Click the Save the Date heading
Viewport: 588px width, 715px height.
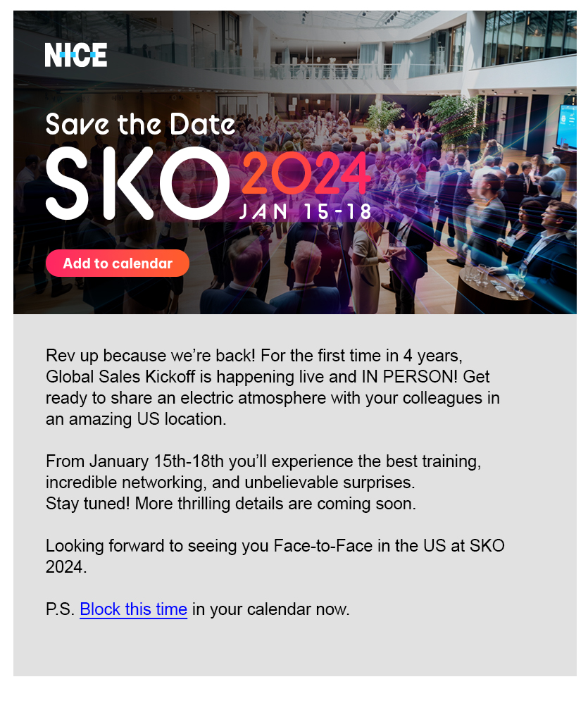[x=140, y=124]
